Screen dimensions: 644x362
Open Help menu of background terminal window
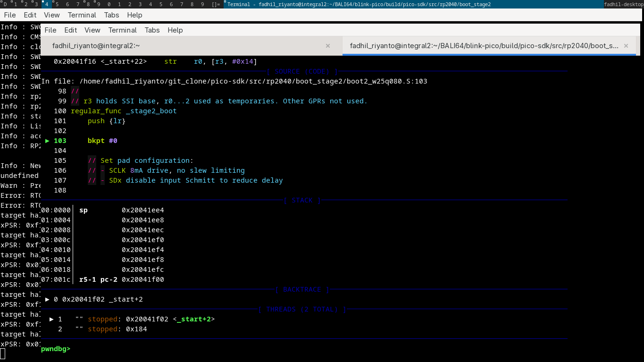point(134,15)
